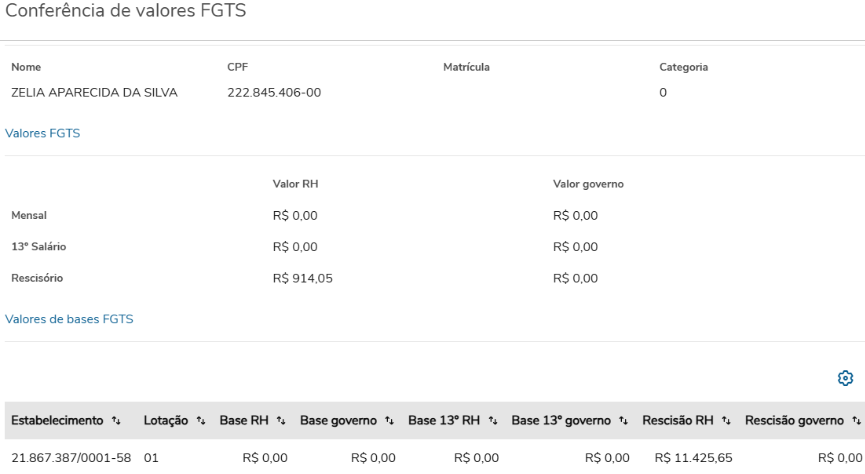Screen dimensions: 865x474
Task: Sort by Base 13º RH arrows
Action: click(x=492, y=421)
